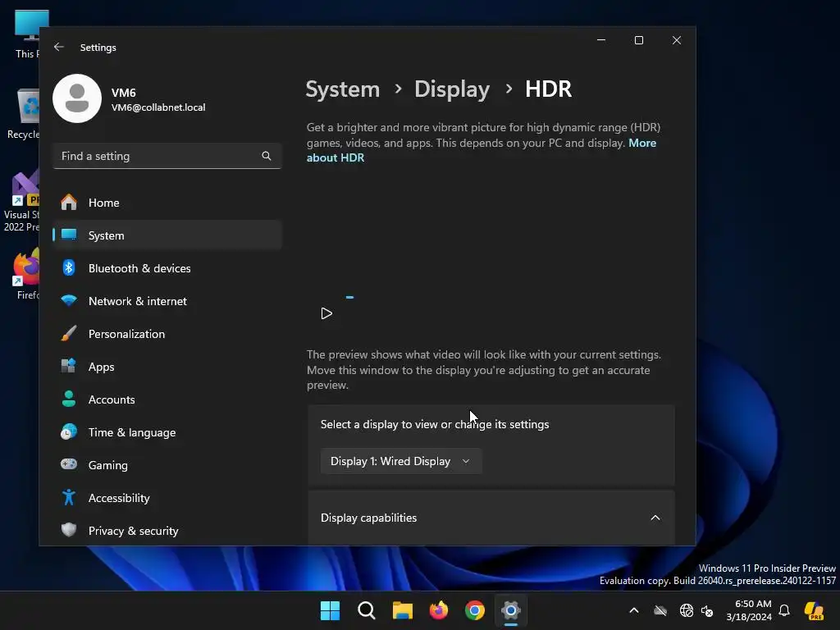Image resolution: width=840 pixels, height=630 pixels.
Task: Click the cloud sync tray icon
Action: tap(660, 610)
